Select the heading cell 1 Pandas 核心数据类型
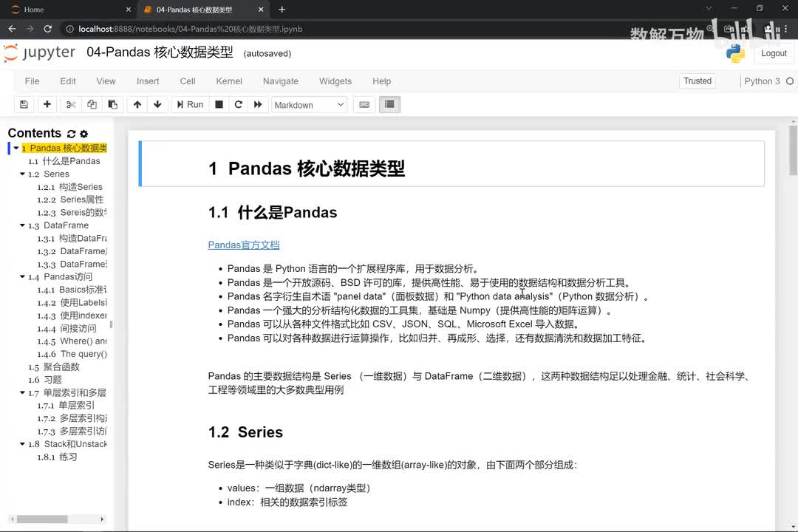The width and height of the screenshot is (798, 532). [x=451, y=164]
